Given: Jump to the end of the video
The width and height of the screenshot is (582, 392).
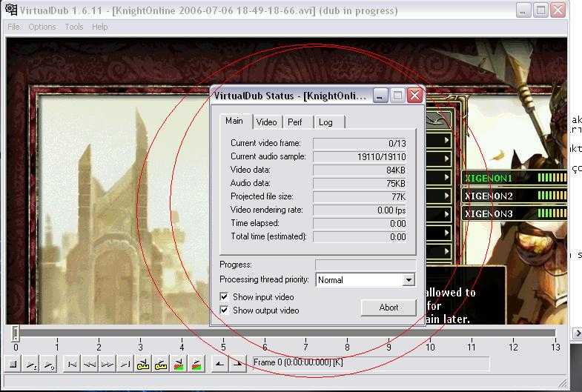Looking at the screenshot, I should click(x=125, y=364).
